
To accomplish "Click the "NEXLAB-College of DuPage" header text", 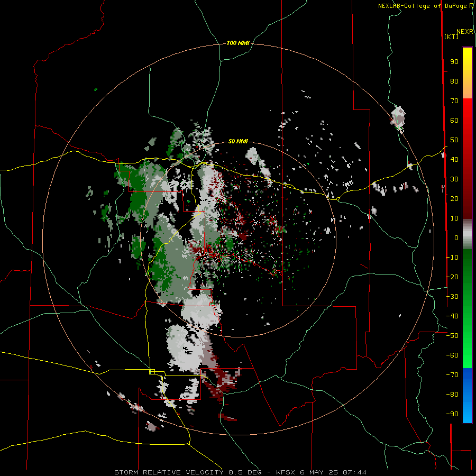I will point(423,6).
